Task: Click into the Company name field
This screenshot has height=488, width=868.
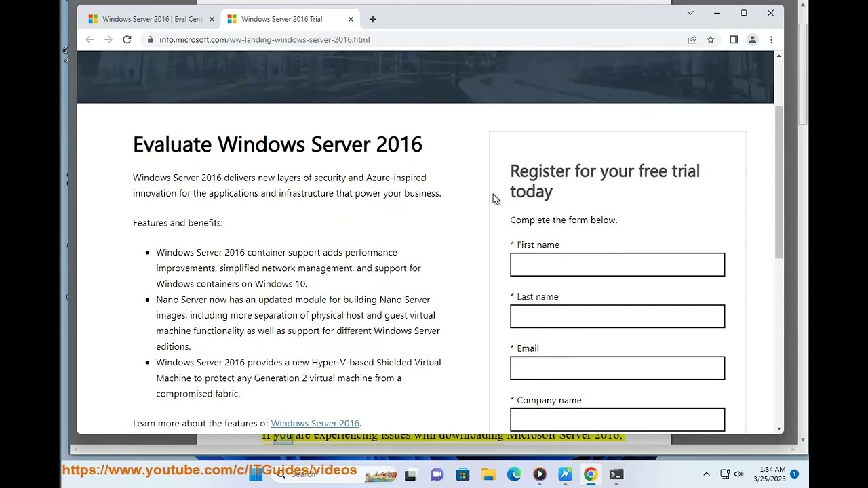Action: (617, 420)
